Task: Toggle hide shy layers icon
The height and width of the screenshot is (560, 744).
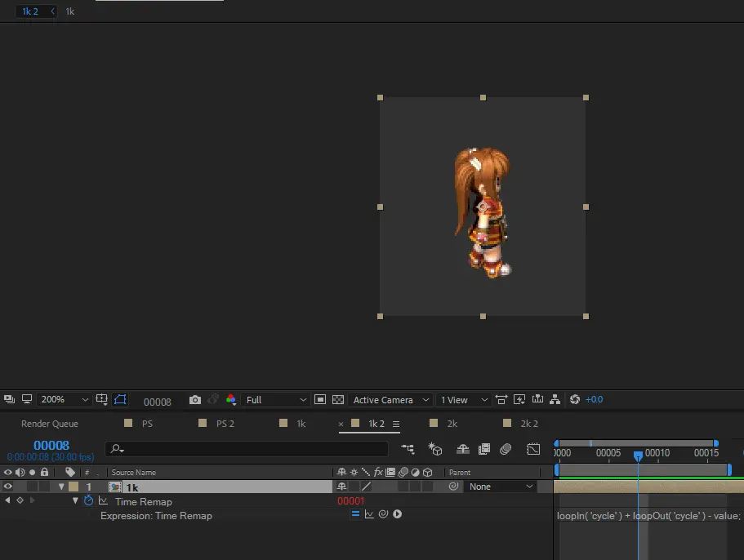Action: point(462,448)
